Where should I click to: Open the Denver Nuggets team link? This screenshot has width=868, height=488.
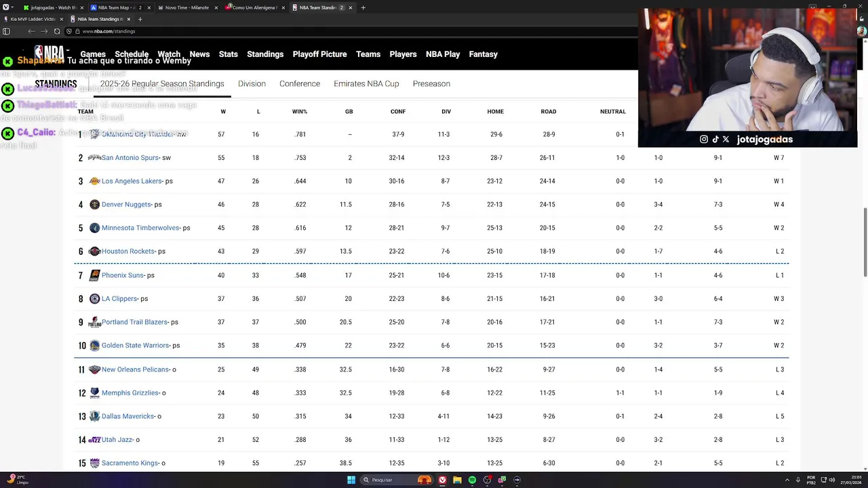(x=126, y=205)
